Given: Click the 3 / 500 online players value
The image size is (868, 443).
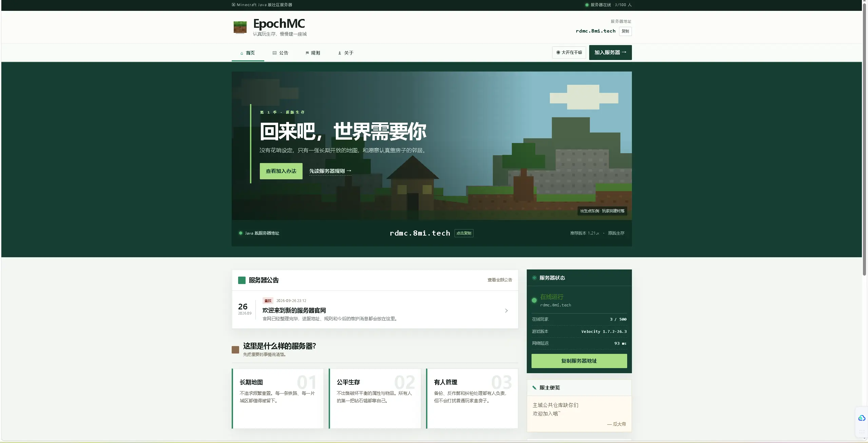Looking at the screenshot, I should [x=618, y=320].
